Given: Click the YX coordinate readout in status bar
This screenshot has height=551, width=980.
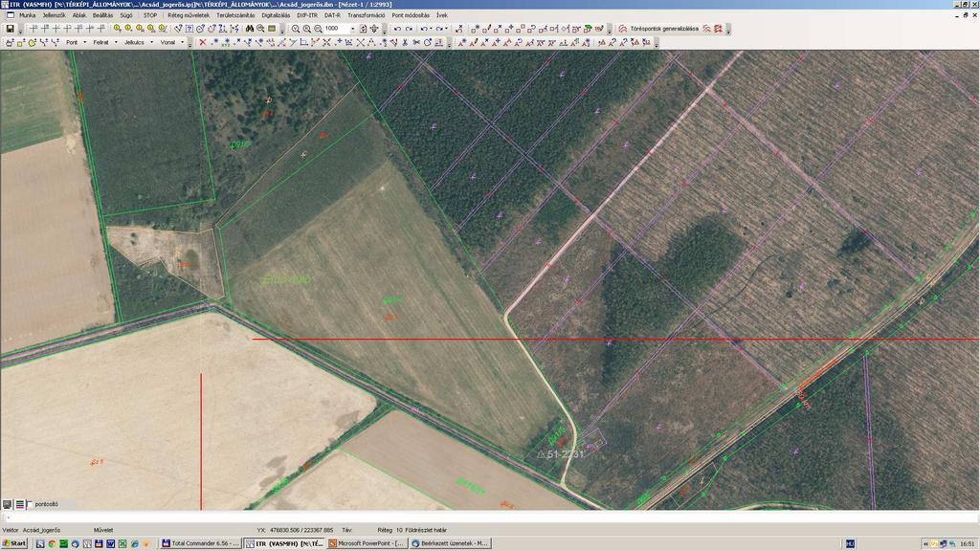Looking at the screenshot, I should click(x=295, y=530).
